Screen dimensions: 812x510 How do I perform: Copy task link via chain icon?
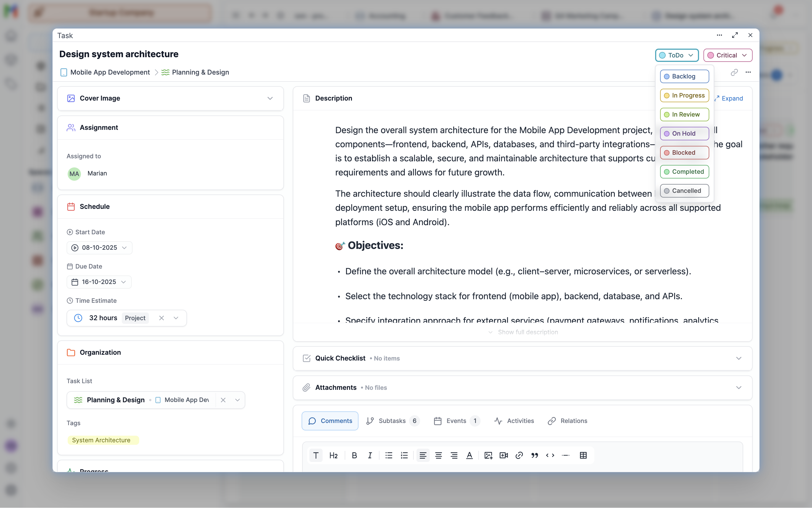734,72
